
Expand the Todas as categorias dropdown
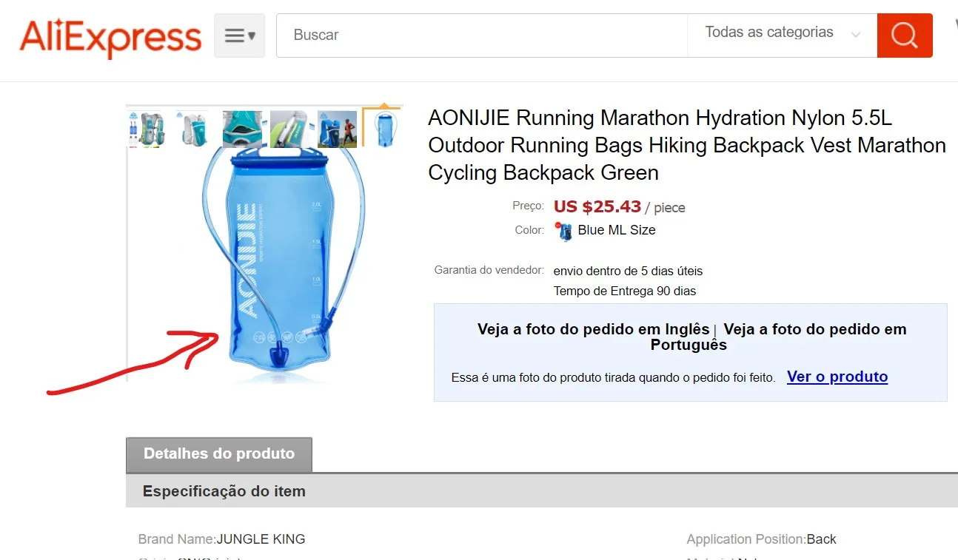point(782,35)
